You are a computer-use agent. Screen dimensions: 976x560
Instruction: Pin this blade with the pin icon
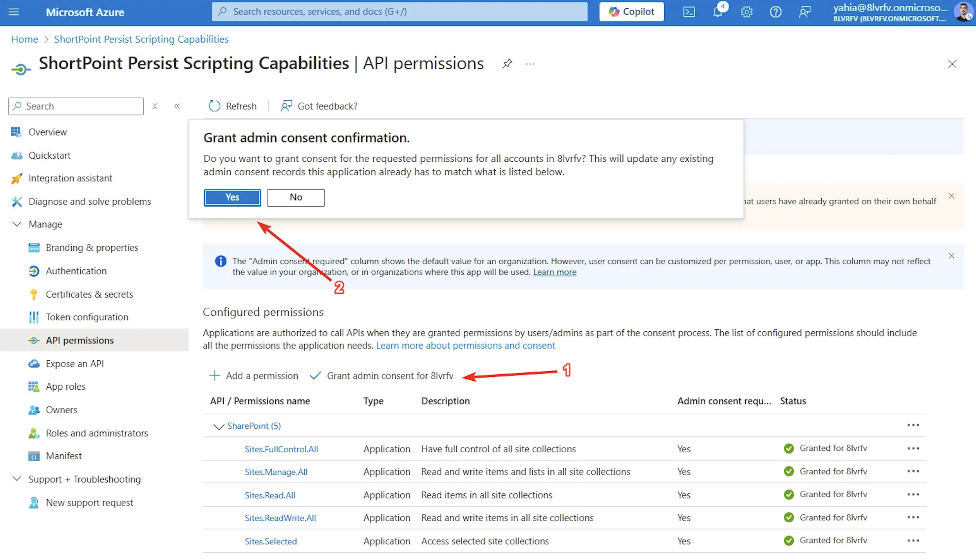pos(507,63)
